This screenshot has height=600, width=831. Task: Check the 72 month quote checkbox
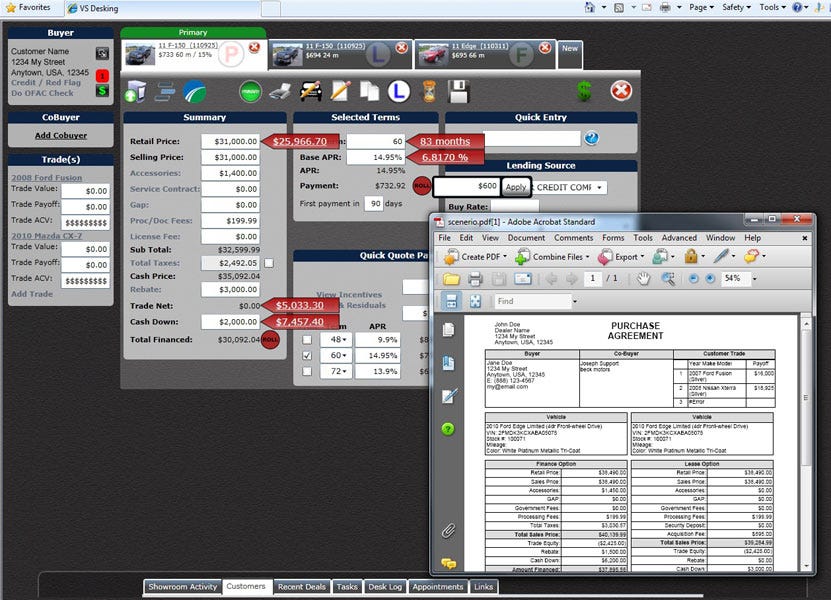[307, 372]
